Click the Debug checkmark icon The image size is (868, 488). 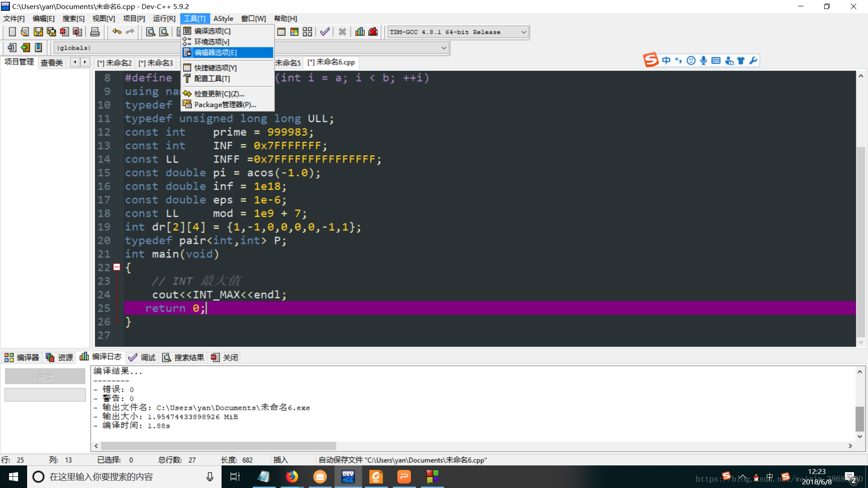325,32
